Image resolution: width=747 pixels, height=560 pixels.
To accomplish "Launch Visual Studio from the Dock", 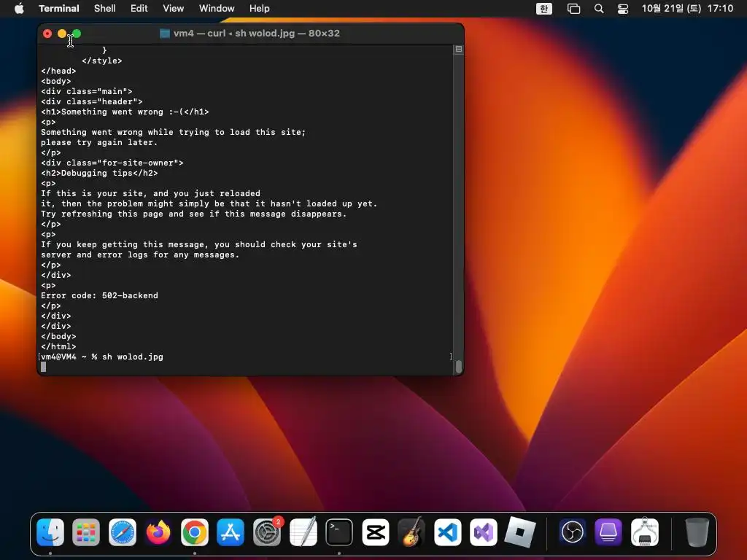I will pyautogui.click(x=484, y=532).
